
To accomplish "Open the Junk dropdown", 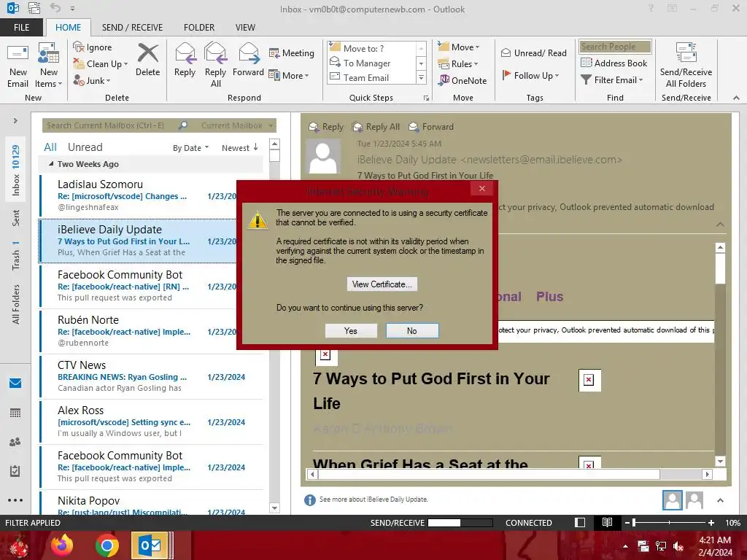I will pyautogui.click(x=92, y=80).
